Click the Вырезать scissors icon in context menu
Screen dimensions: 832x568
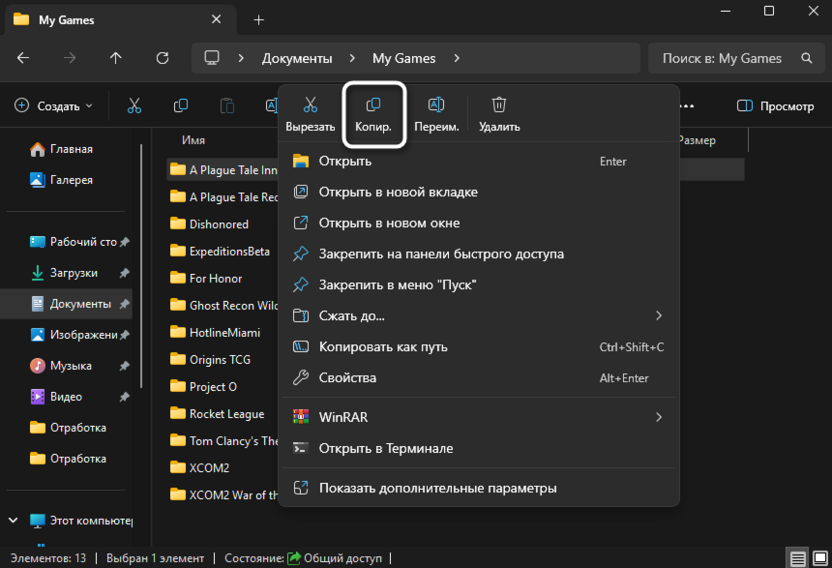click(310, 105)
